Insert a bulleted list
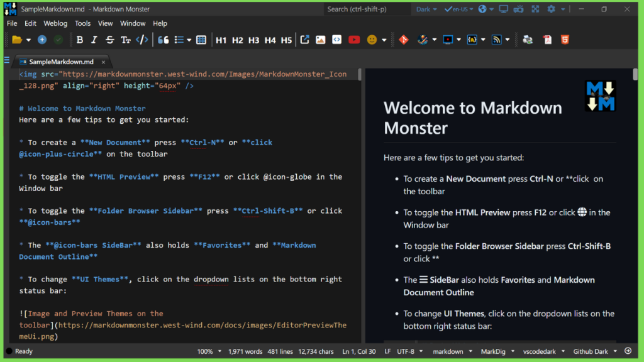644x362 pixels. 179,40
